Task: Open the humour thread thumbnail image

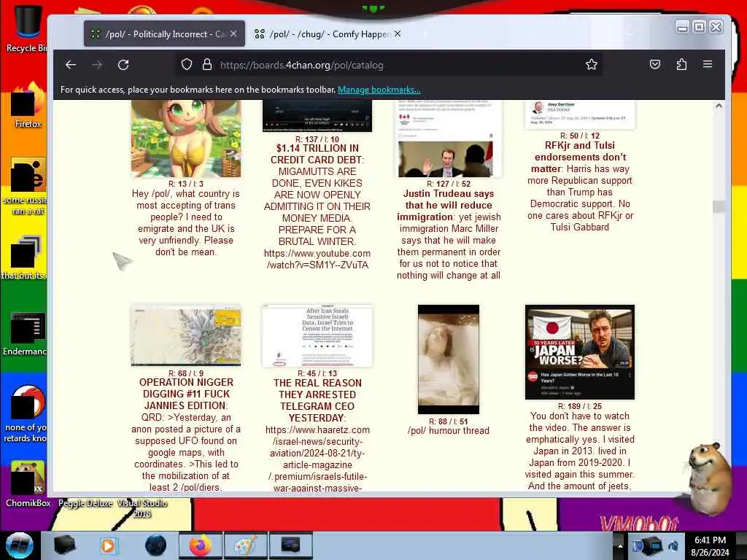Action: [x=449, y=359]
